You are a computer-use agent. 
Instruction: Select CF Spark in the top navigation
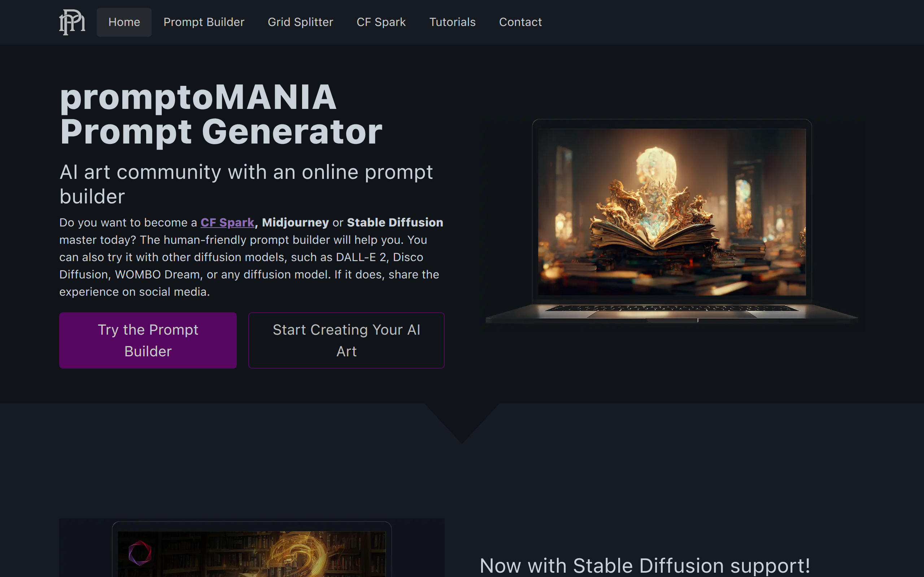[381, 22]
